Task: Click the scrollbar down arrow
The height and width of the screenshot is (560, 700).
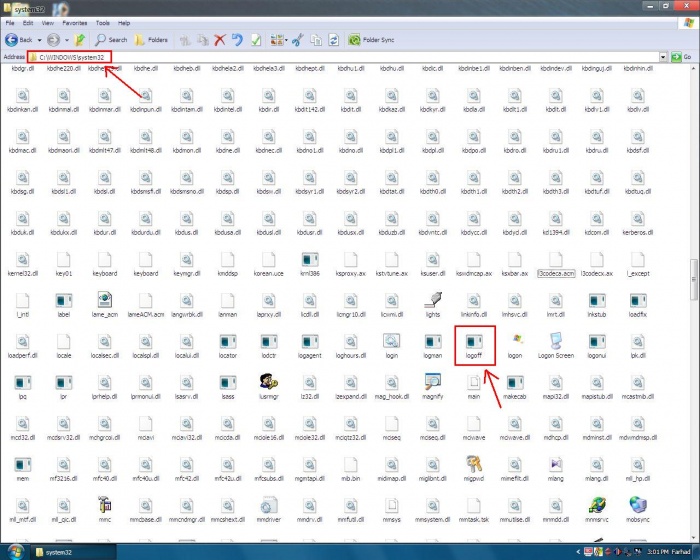Action: click(x=693, y=538)
